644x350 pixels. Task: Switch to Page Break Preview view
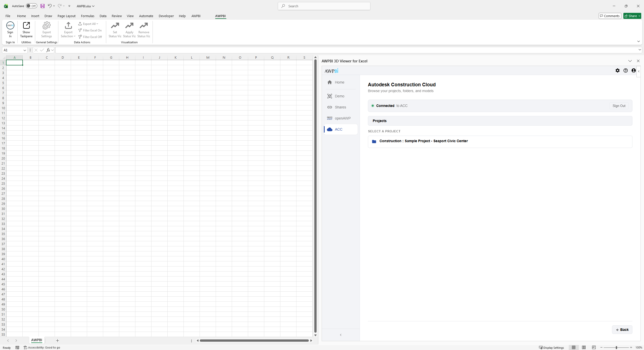click(594, 347)
